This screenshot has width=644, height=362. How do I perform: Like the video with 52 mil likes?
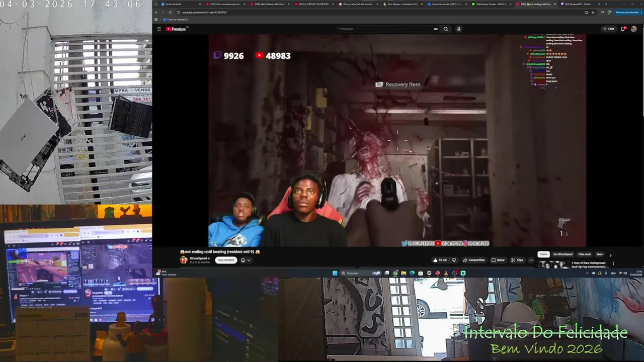tap(440, 260)
